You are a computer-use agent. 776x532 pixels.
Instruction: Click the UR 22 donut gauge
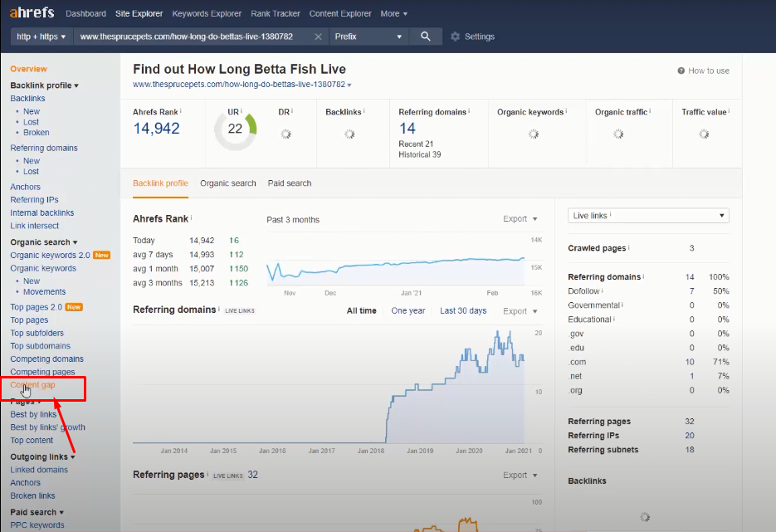(236, 129)
